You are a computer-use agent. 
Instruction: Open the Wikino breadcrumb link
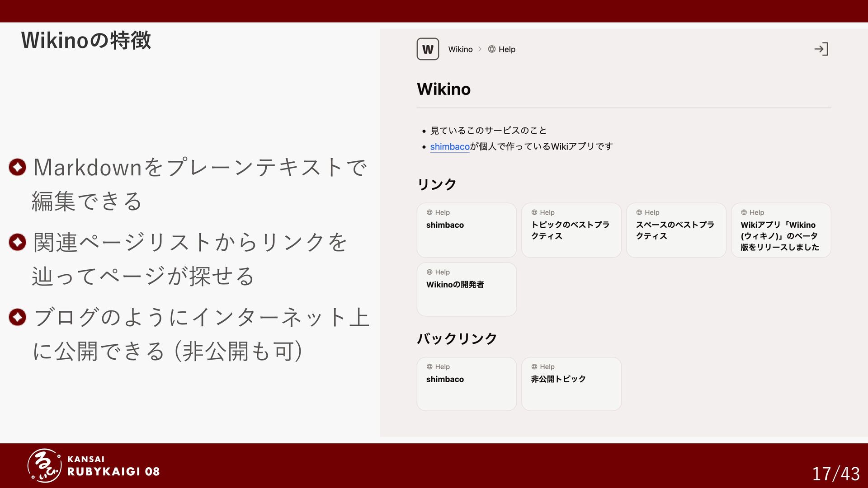460,49
